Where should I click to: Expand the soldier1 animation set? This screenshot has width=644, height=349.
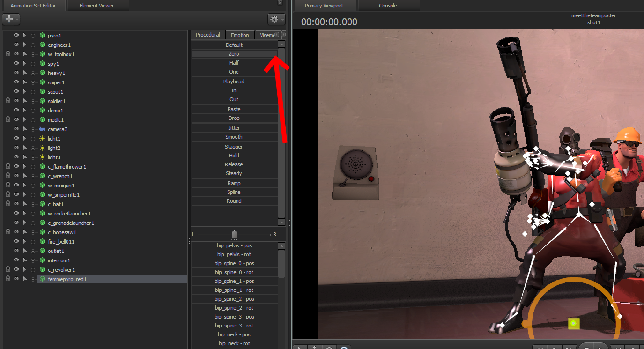tap(33, 101)
